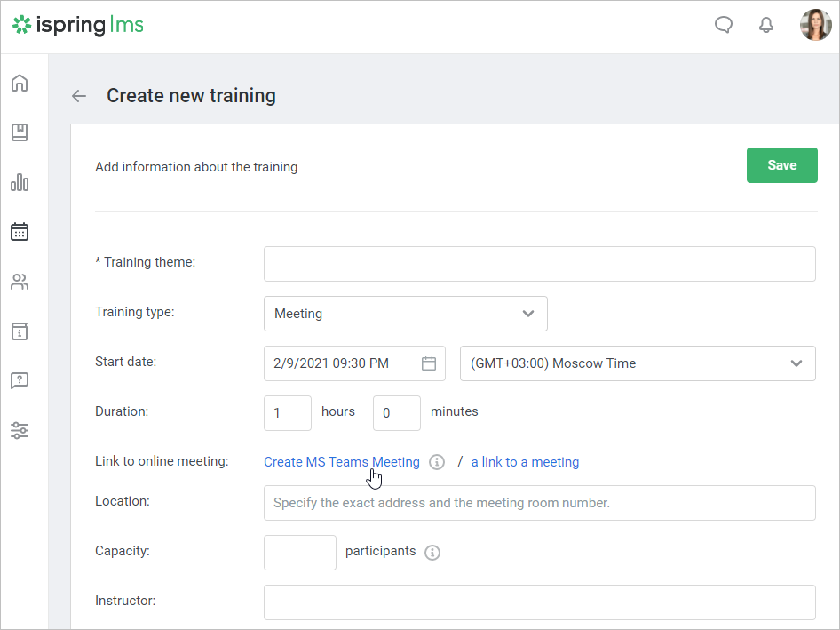Click the green Save button

(x=782, y=165)
